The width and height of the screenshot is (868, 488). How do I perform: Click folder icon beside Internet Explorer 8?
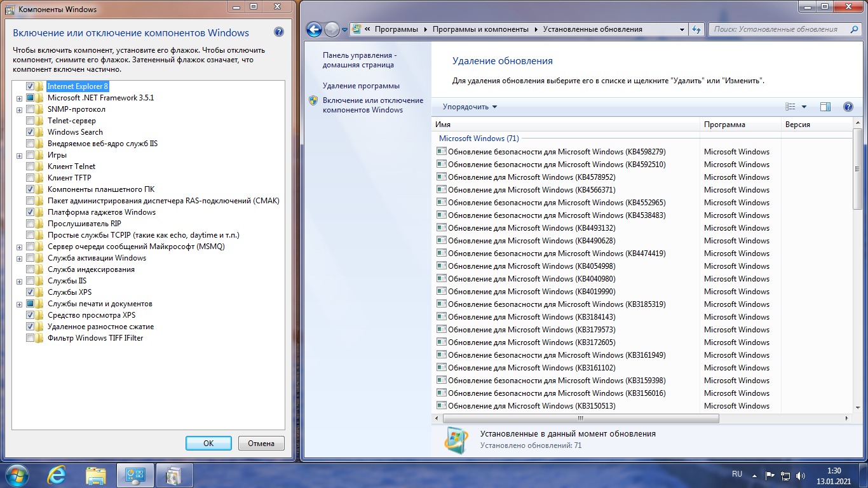point(40,86)
